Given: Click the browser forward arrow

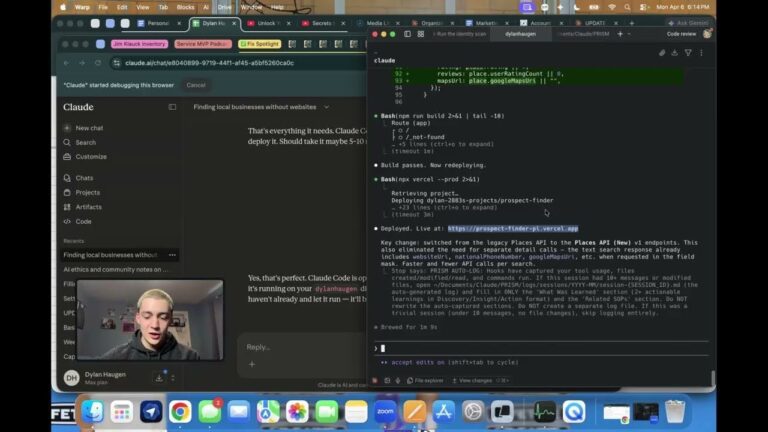Looking at the screenshot, I should pos(82,63).
